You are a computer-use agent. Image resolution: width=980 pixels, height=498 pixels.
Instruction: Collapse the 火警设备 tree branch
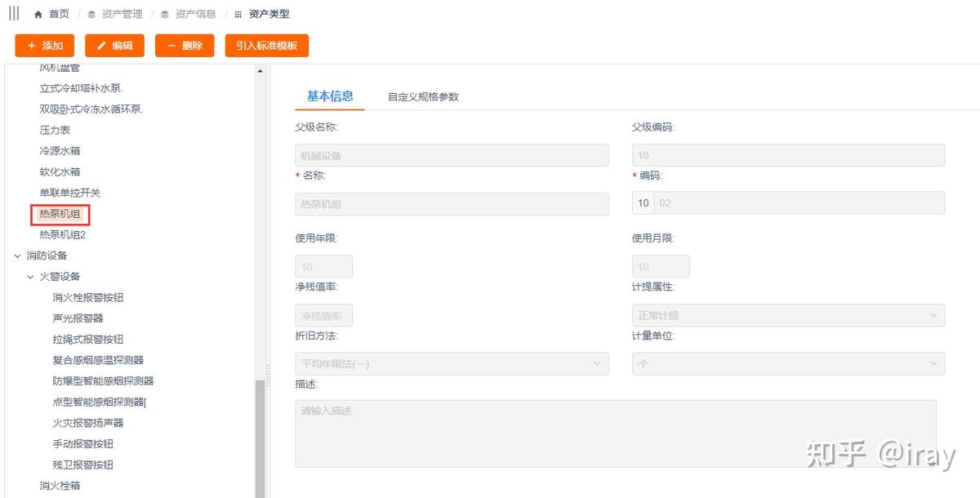coord(30,277)
